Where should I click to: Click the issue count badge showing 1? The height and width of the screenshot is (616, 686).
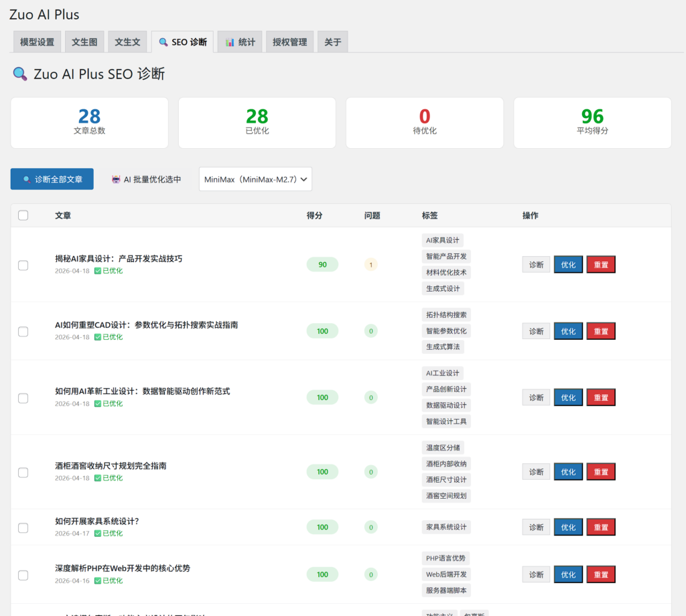coord(370,265)
